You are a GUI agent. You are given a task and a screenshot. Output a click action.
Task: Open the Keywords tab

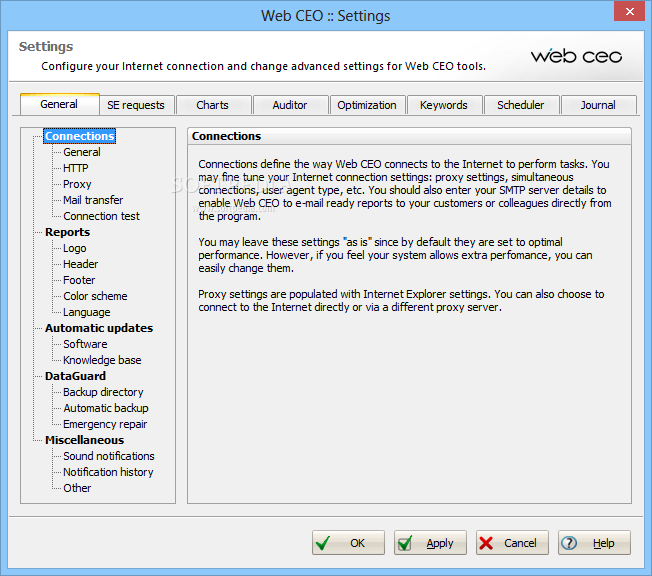[444, 105]
